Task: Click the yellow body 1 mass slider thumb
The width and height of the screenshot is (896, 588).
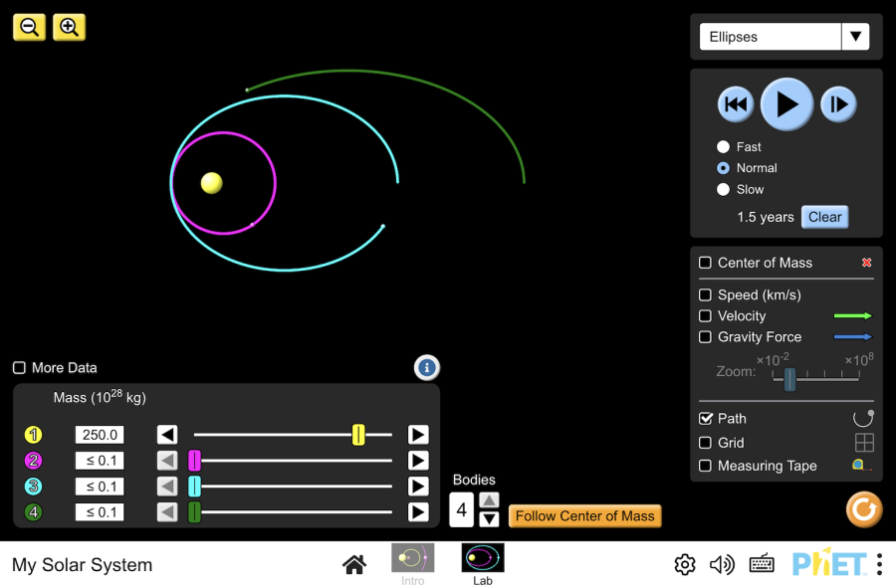Action: pyautogui.click(x=358, y=435)
